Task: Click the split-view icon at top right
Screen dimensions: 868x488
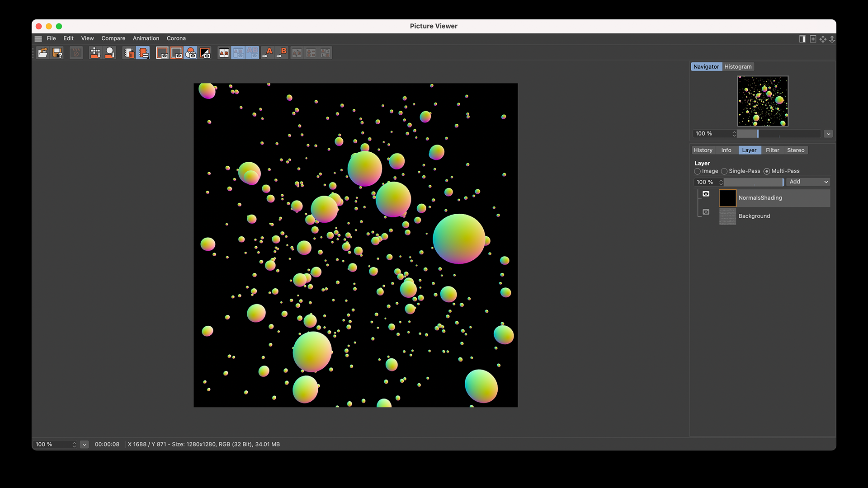Action: point(802,39)
